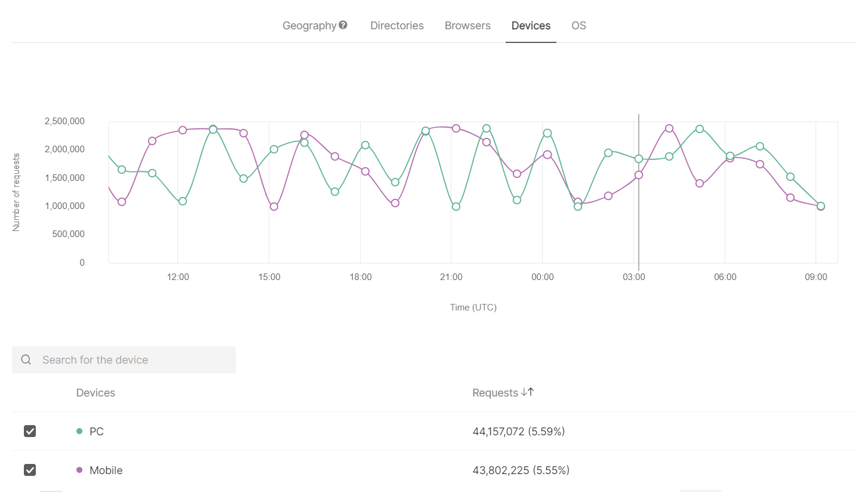Toggle Requests column sort arrows
Image resolution: width=868 pixels, height=492 pixels.
coord(528,392)
